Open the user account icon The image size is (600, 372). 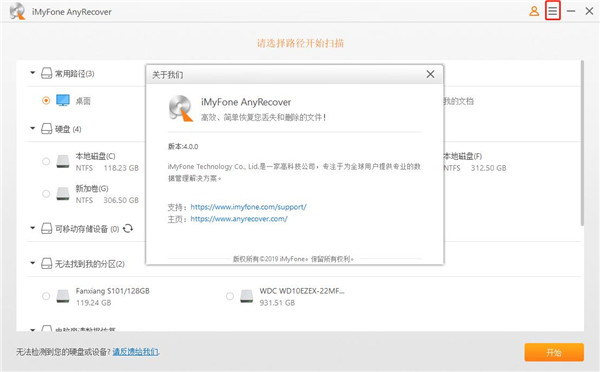pos(534,11)
